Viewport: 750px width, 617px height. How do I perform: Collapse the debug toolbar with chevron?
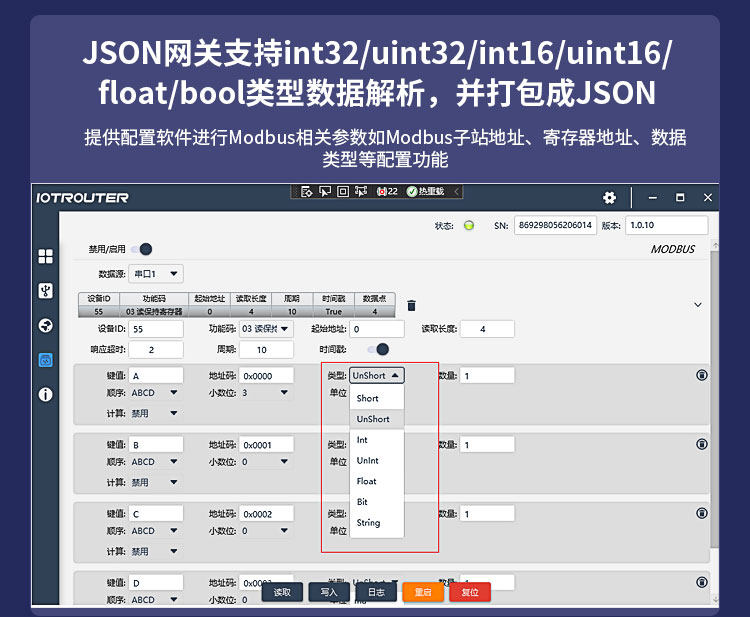click(456, 191)
